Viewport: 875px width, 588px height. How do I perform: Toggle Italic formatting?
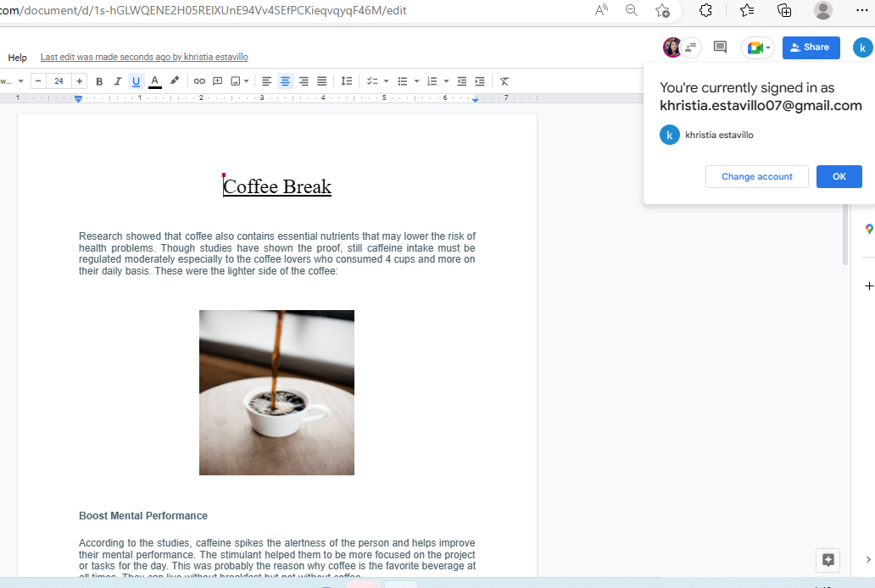[118, 81]
